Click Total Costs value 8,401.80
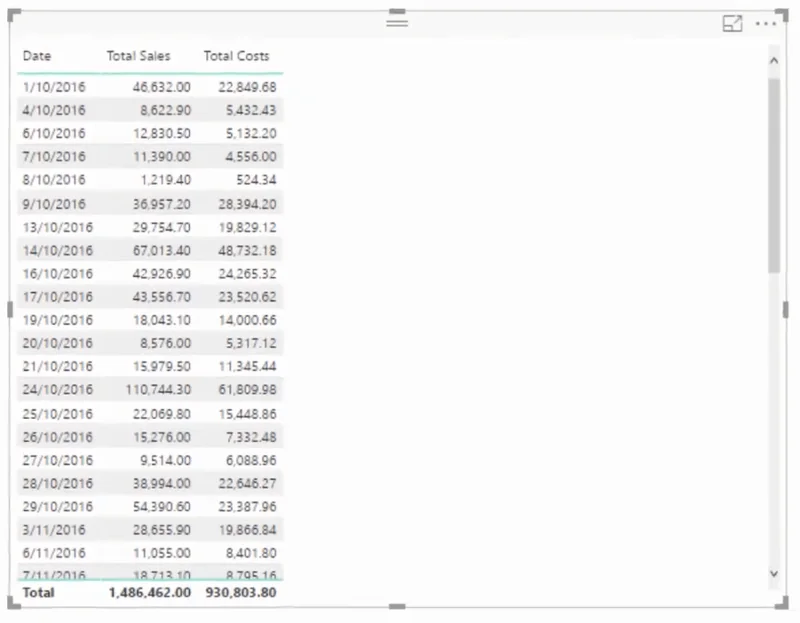 251,553
